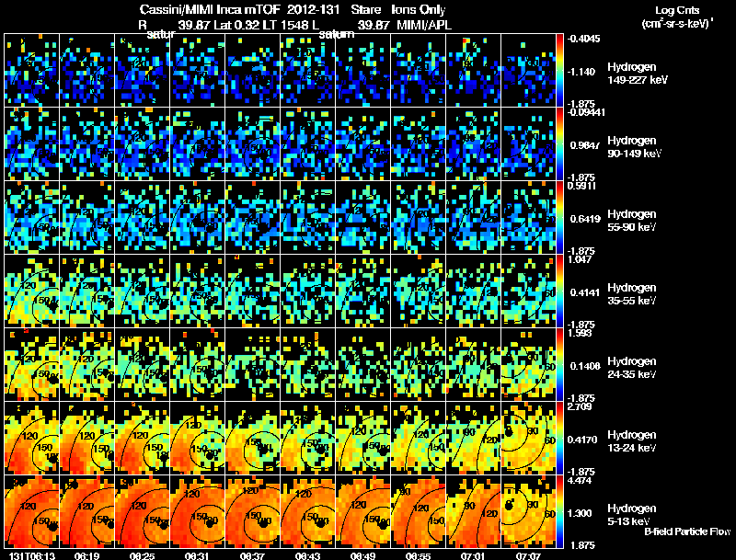Click the 1.300 colorbar value
Viewport: 736px width, 560px height.
(581, 514)
